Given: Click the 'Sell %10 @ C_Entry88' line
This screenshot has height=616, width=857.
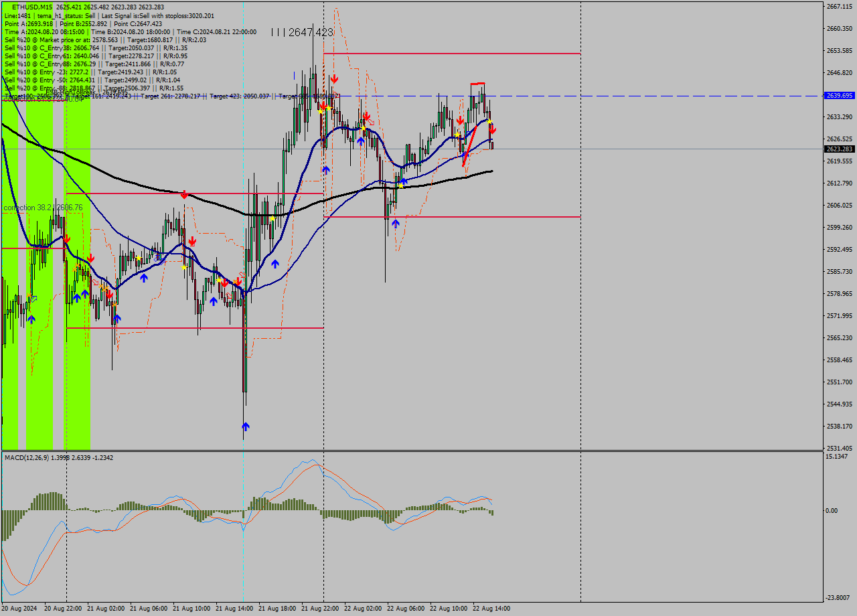Looking at the screenshot, I should (94, 64).
